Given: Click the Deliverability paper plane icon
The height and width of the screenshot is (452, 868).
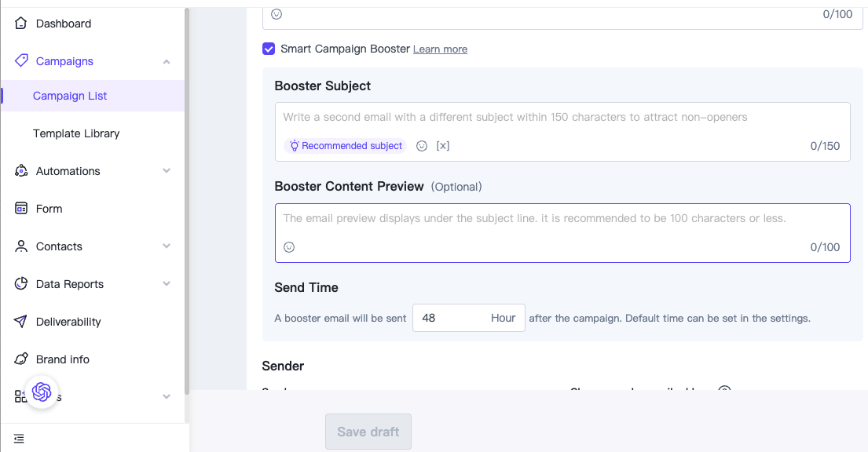Looking at the screenshot, I should pyautogui.click(x=20, y=321).
